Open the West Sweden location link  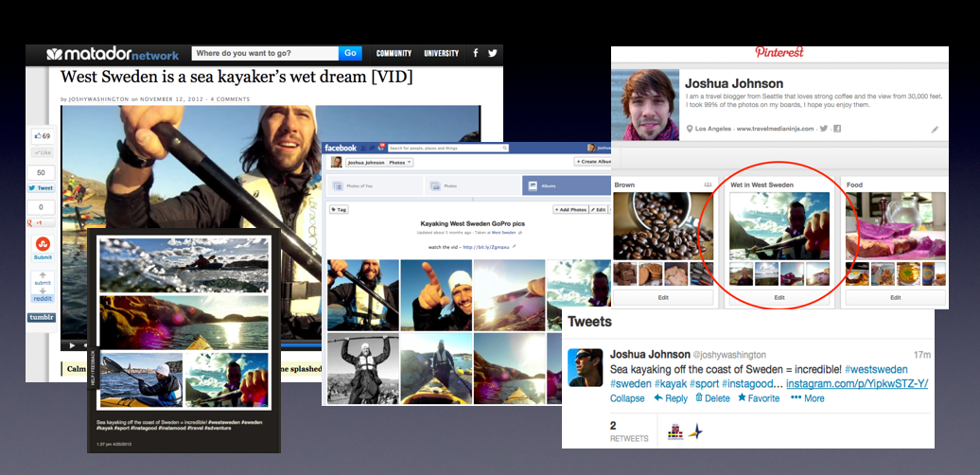(x=504, y=233)
